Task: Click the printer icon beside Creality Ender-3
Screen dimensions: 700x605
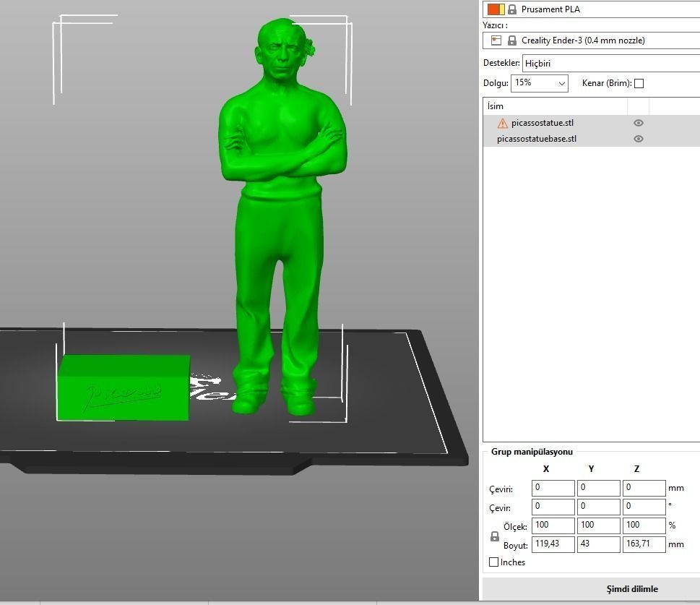Action: point(496,40)
